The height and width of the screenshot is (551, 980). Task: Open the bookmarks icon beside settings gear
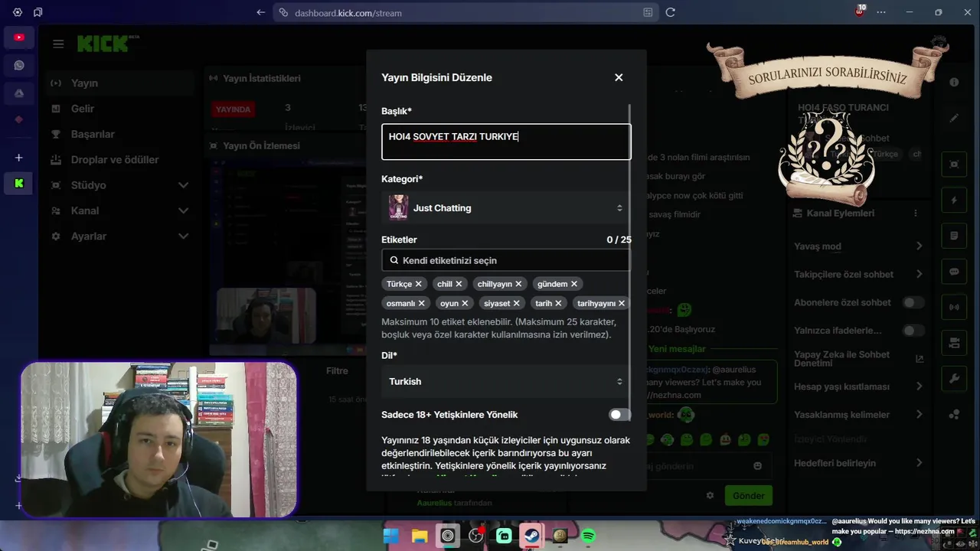[38, 12]
